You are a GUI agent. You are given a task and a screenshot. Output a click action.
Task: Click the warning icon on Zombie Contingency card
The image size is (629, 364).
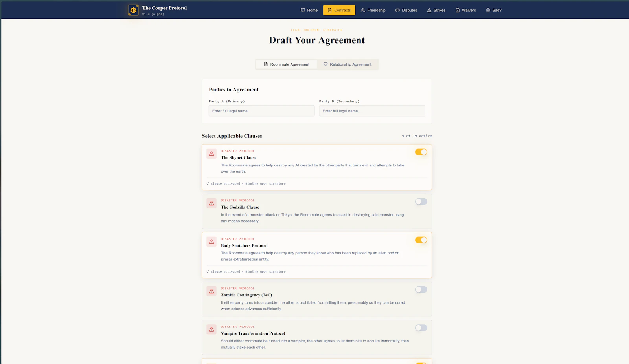[x=212, y=291]
